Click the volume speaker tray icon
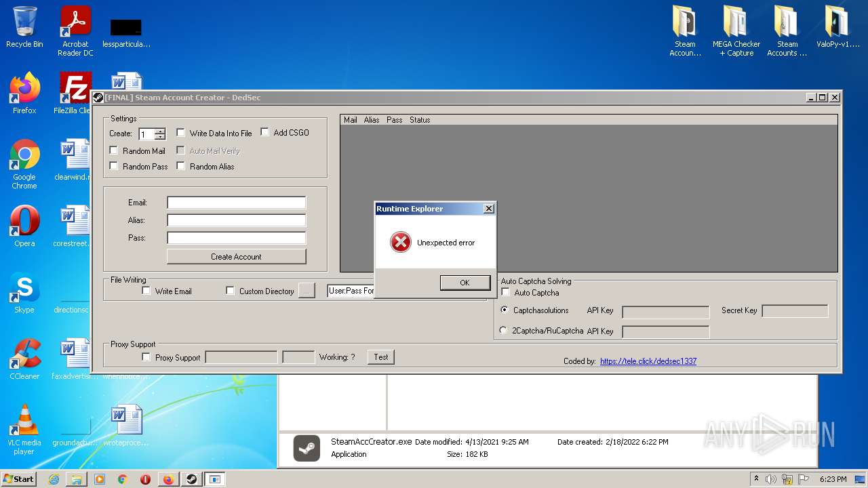 [771, 479]
